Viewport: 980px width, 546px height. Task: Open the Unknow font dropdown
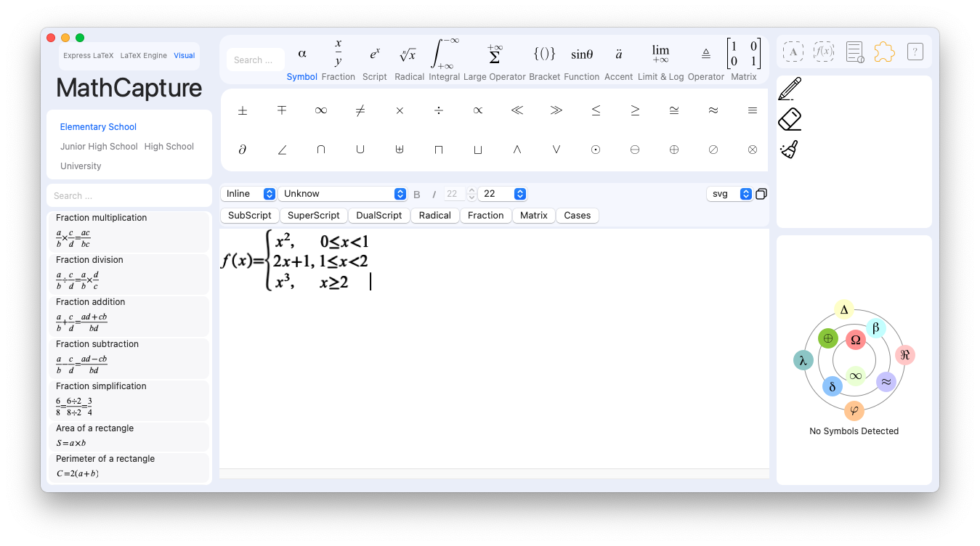click(342, 194)
